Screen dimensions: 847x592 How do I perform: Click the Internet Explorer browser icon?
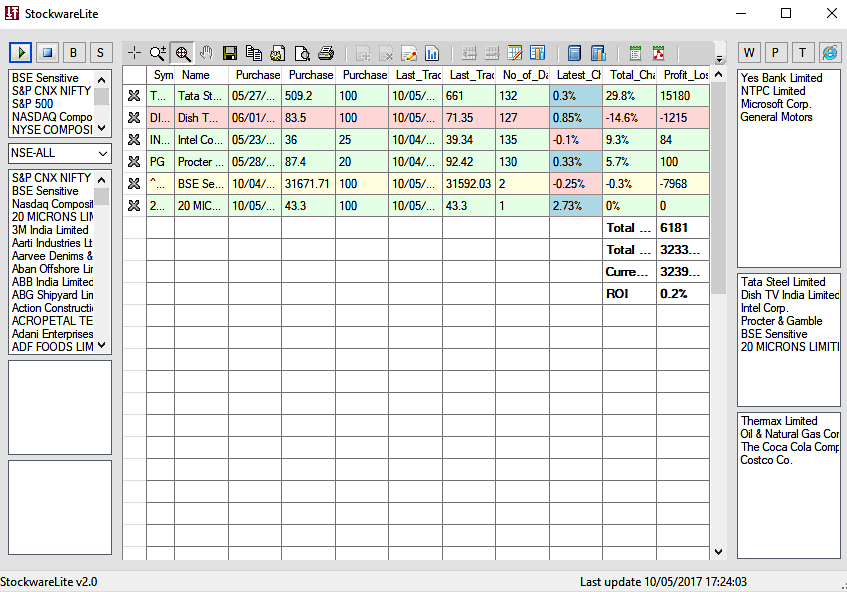[x=830, y=52]
